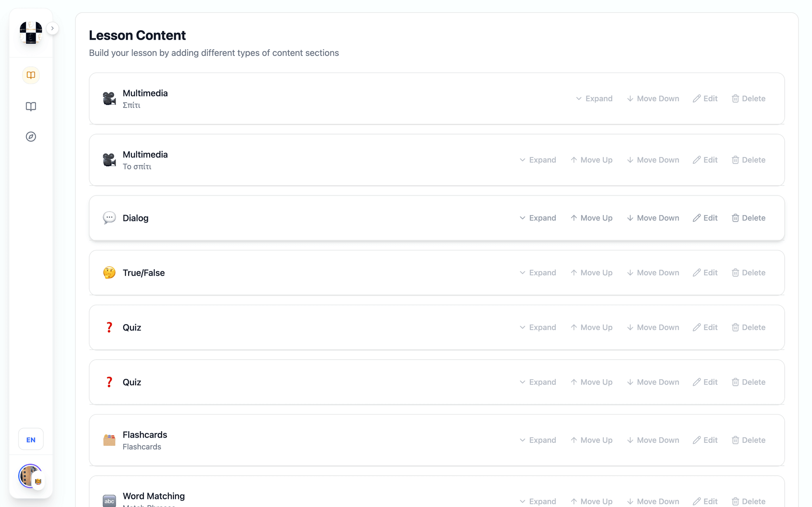Move the Dialog section up

[592, 218]
